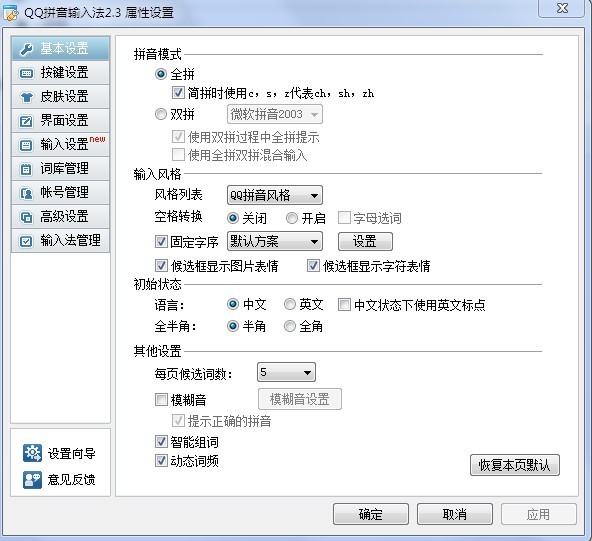
Task: Switch to 输入设置 tab
Action: click(x=60, y=145)
